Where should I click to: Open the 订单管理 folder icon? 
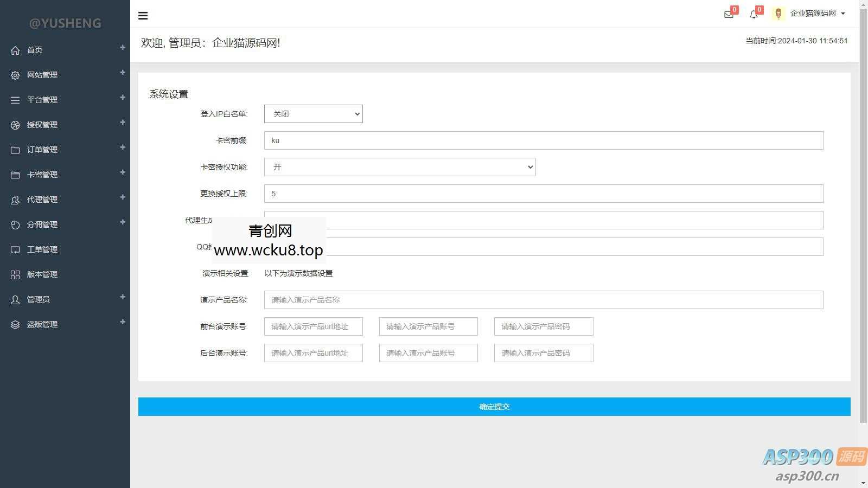[x=15, y=149]
